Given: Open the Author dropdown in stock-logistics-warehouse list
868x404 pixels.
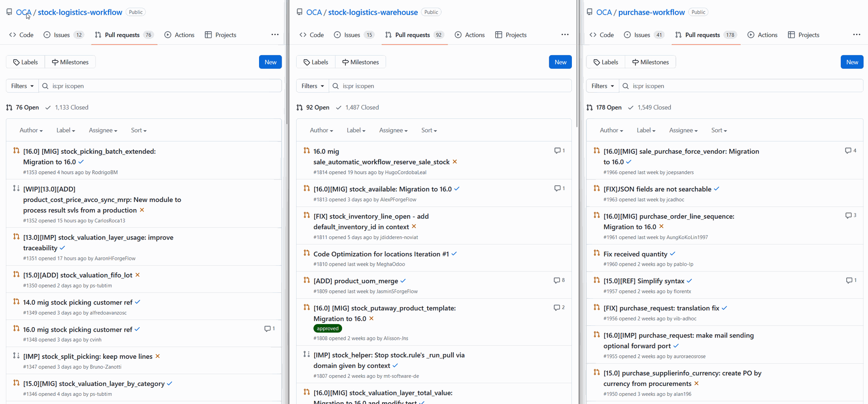Looking at the screenshot, I should click(321, 130).
